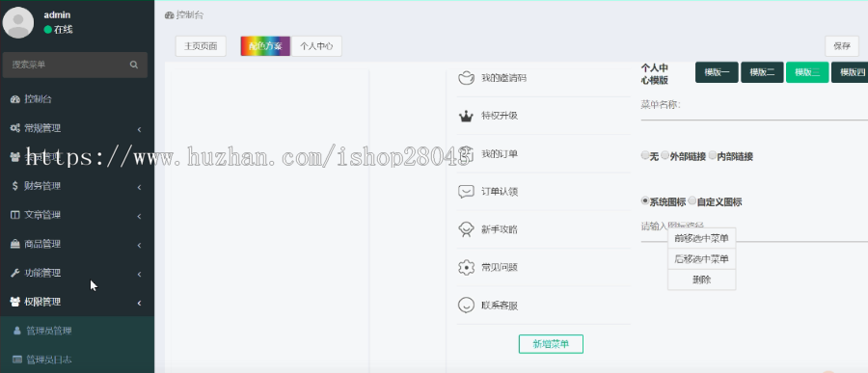Select template 模版一
The height and width of the screenshot is (373, 868).
coord(717,72)
